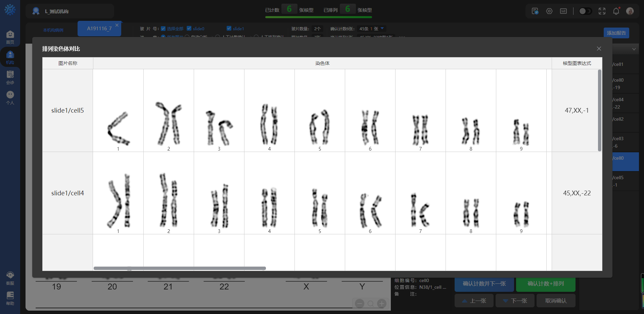Uncheck the slide1 checkbox

point(229,29)
